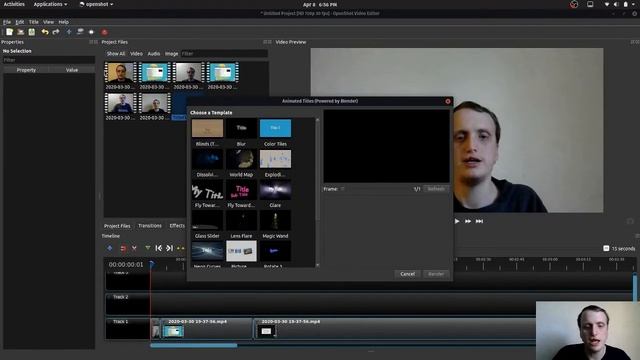Click the red Export Video icon
640x360 pixels.
click(104, 32)
